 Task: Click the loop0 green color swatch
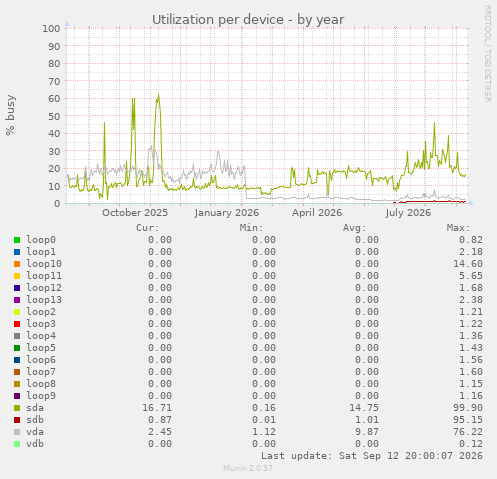point(17,240)
